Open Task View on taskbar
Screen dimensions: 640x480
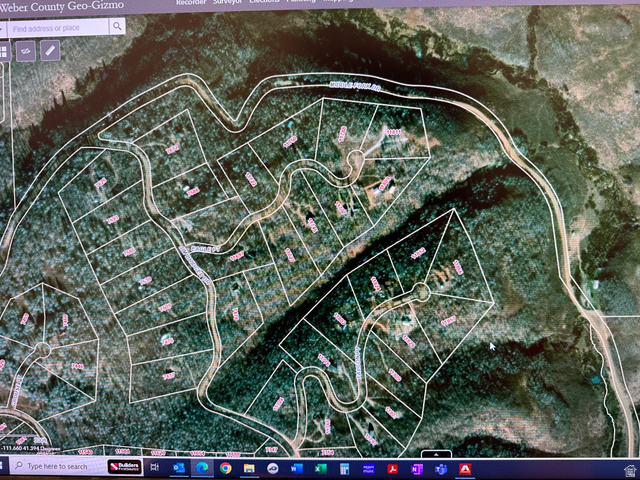tap(154, 467)
